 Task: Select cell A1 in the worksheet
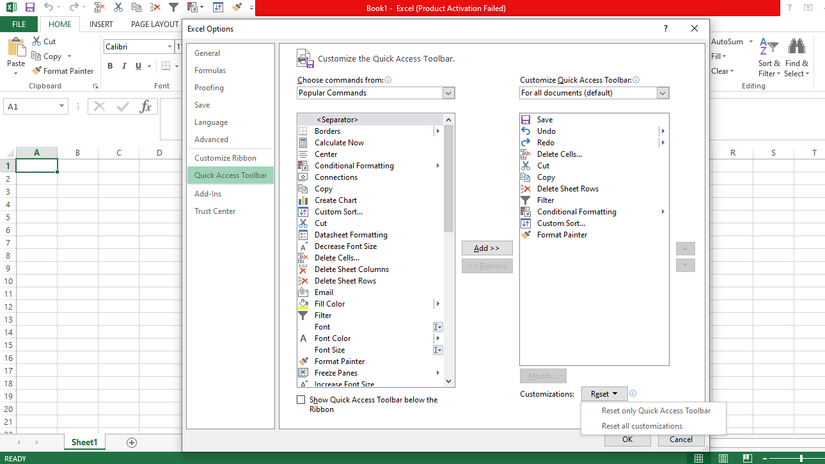point(37,166)
